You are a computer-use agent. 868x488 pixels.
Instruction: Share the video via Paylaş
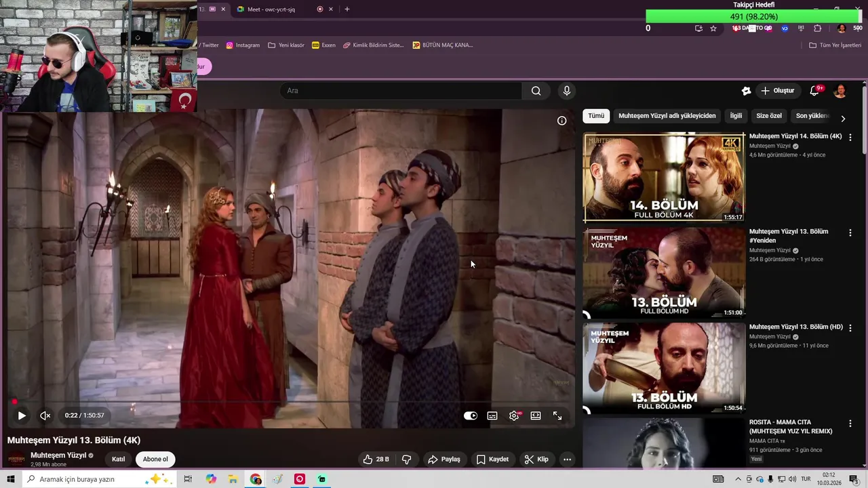coord(444,459)
